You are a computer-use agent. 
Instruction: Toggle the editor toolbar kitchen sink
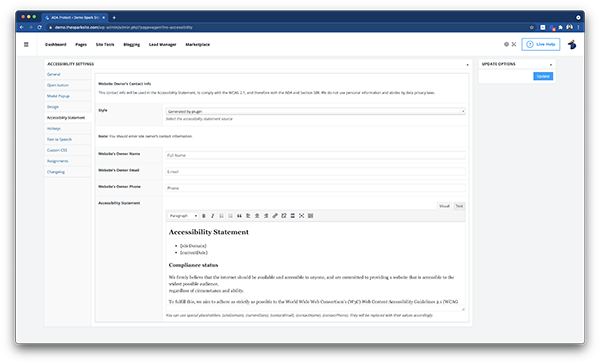pyautogui.click(x=310, y=216)
